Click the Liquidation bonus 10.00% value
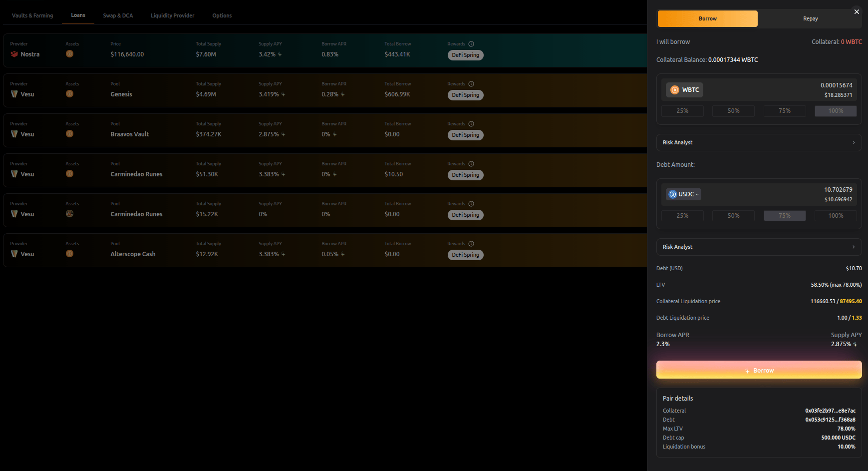 tap(846, 447)
